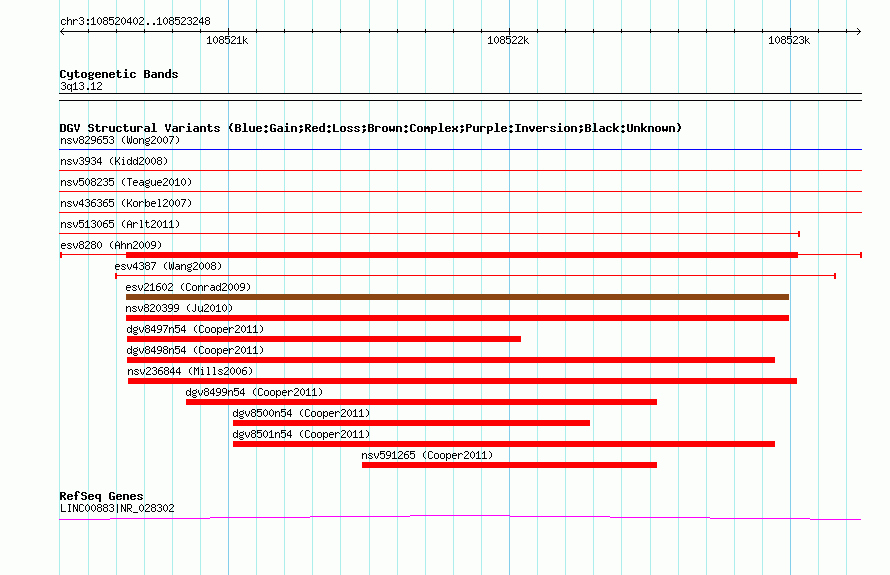Select the red bar under dgv8498n54
The image size is (890, 575).
pyautogui.click(x=451, y=360)
